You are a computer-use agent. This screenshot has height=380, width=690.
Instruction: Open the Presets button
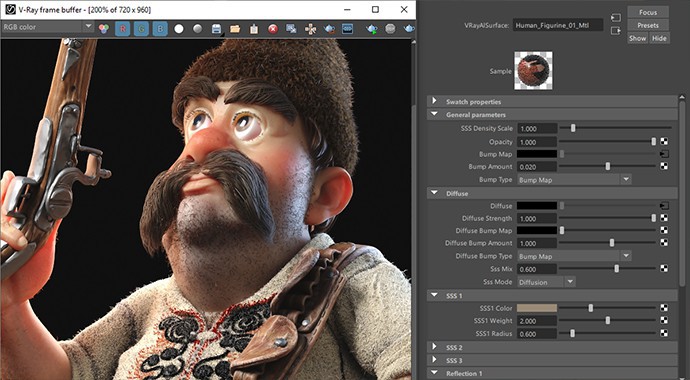click(648, 25)
